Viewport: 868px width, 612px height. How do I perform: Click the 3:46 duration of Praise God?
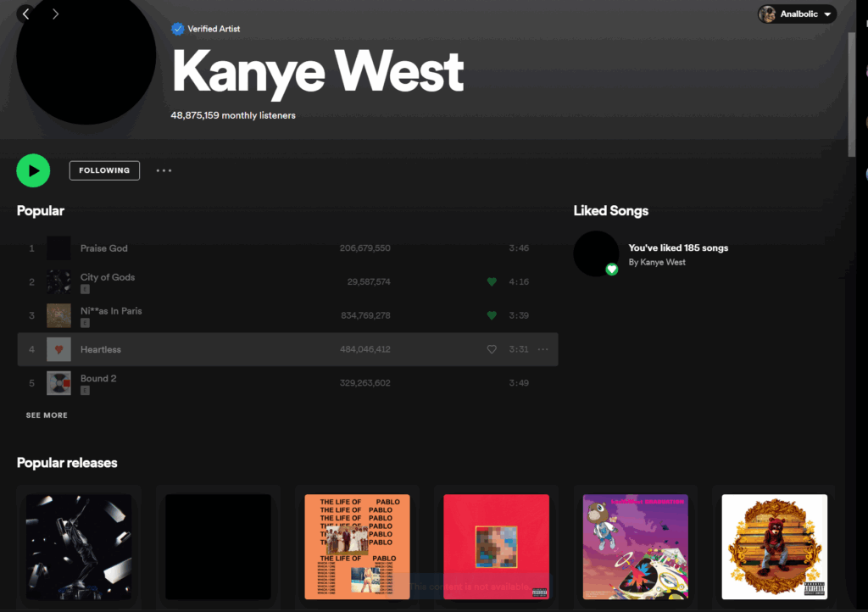(x=519, y=248)
